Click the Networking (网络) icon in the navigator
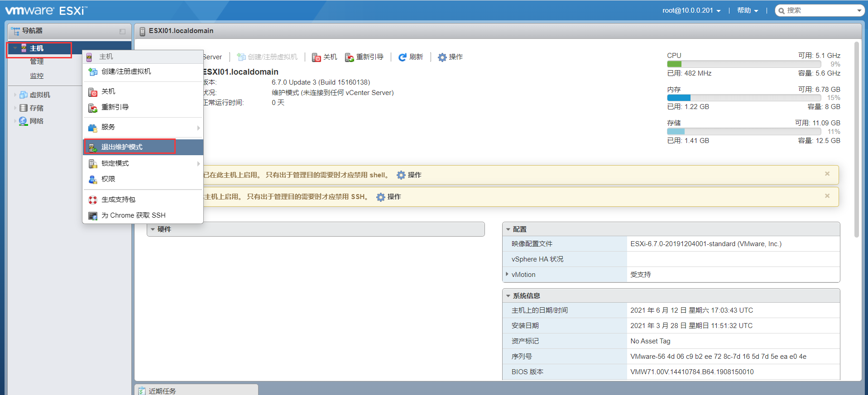Viewport: 868px width, 395px height. 23,121
